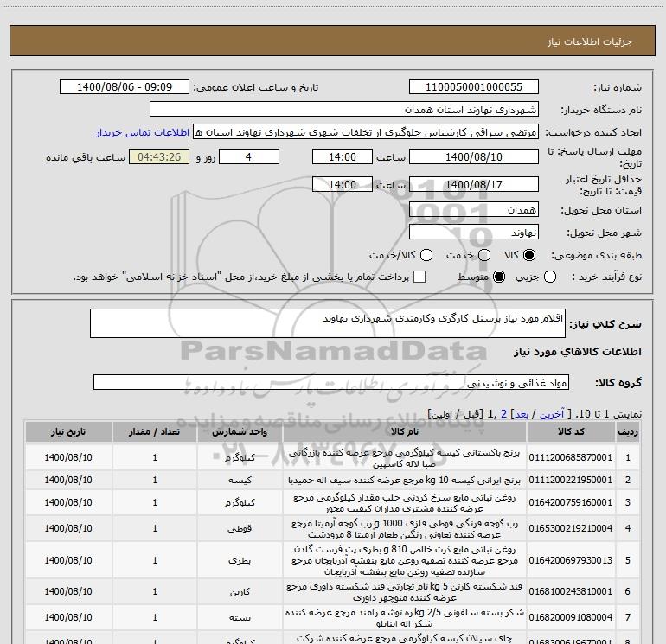Open page 2 of the items list

click(503, 414)
